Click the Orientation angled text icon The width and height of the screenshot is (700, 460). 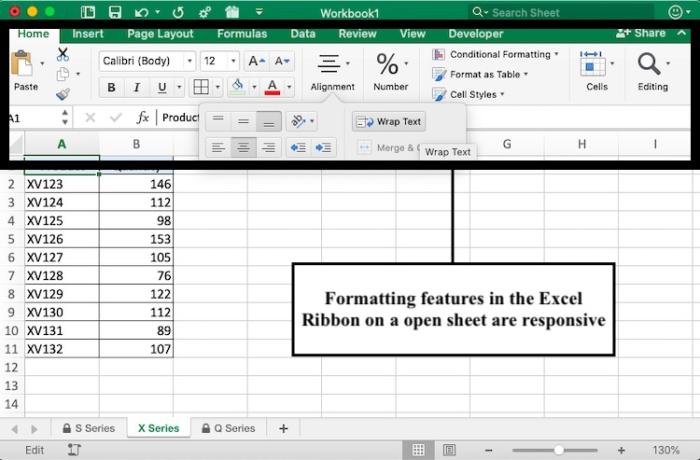[298, 121]
